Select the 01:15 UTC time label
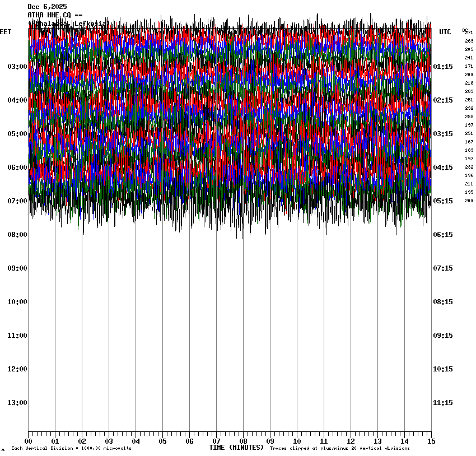 [x=443, y=67]
